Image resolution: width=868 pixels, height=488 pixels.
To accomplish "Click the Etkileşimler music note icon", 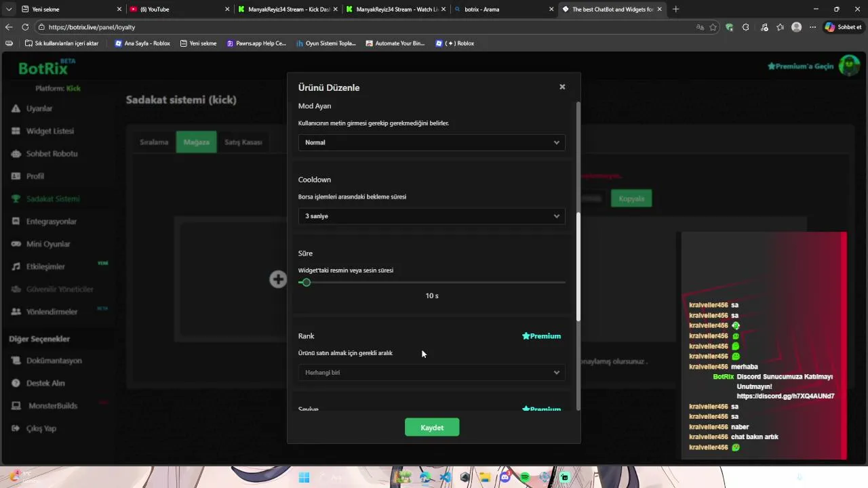I will (x=16, y=266).
